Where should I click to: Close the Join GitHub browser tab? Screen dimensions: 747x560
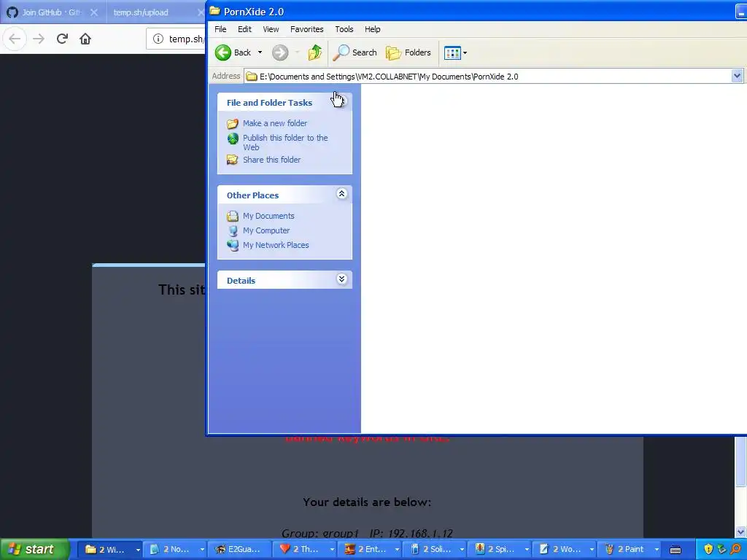94,12
